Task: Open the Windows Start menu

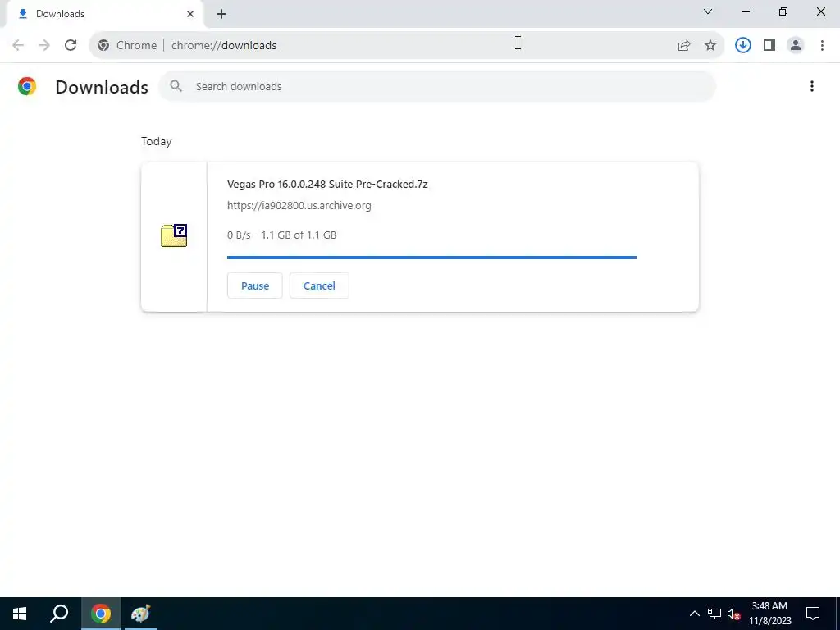Action: (x=20, y=614)
